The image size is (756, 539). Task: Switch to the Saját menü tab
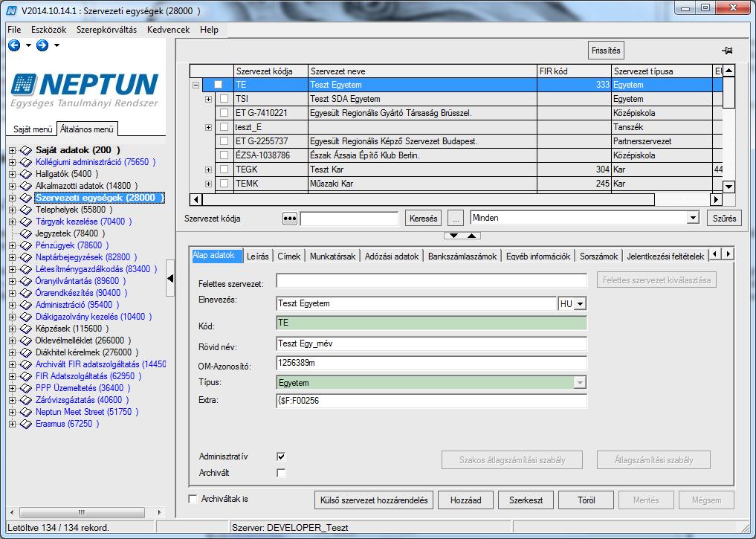[33, 129]
